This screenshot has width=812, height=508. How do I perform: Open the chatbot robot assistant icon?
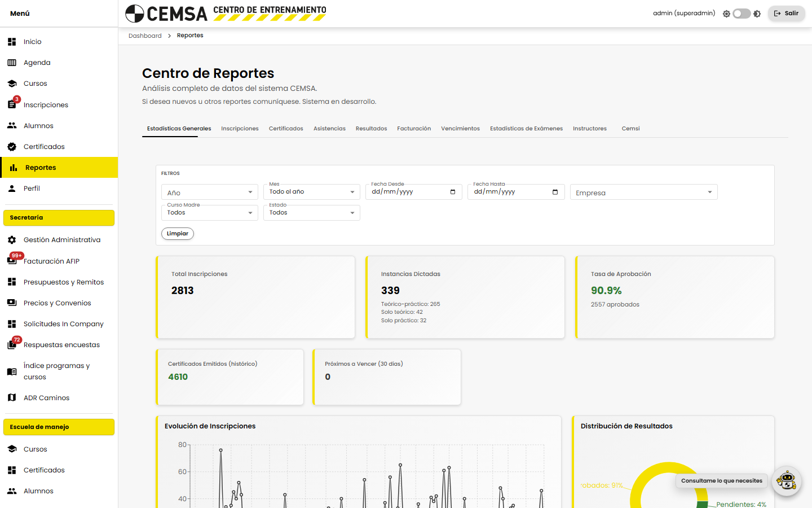click(x=787, y=481)
